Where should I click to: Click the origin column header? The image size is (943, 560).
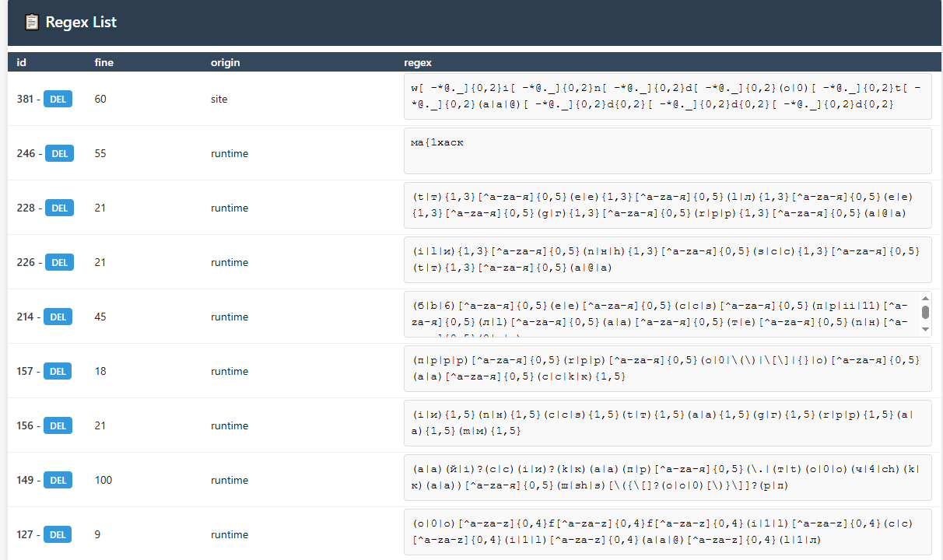(x=226, y=62)
